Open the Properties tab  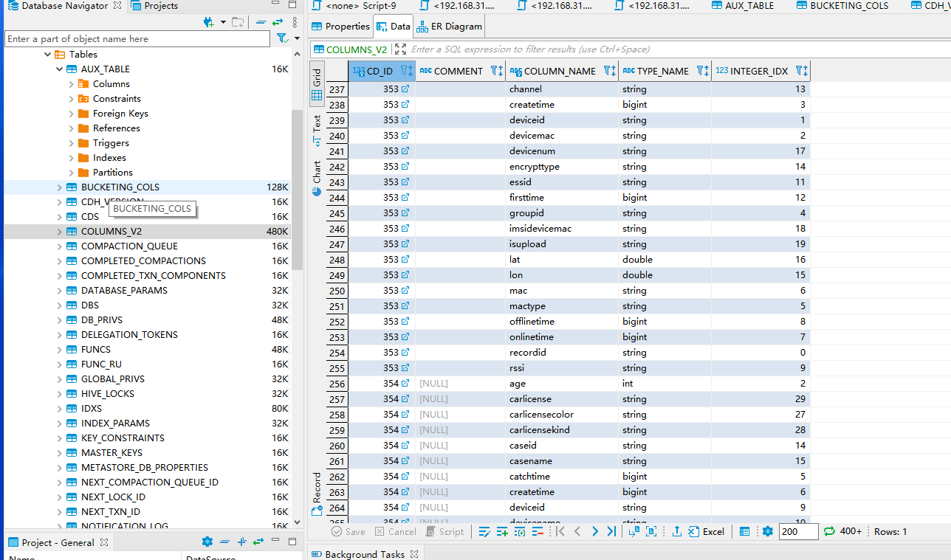click(x=340, y=27)
